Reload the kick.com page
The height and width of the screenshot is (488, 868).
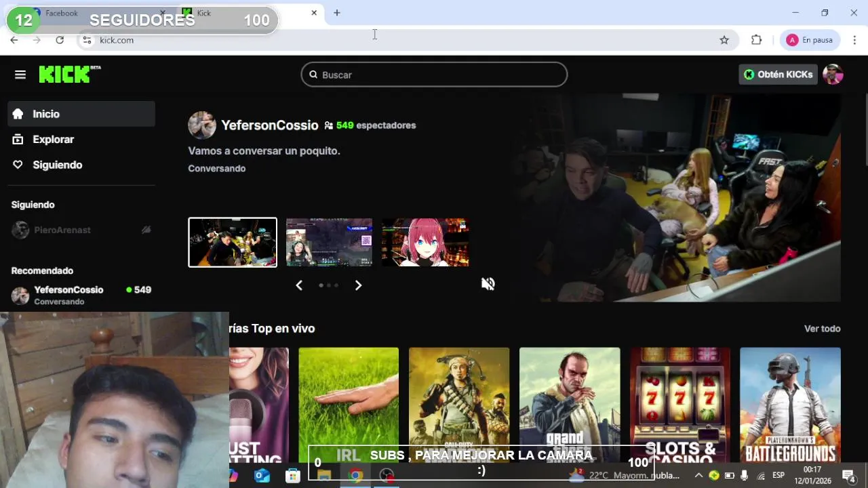pyautogui.click(x=60, y=40)
